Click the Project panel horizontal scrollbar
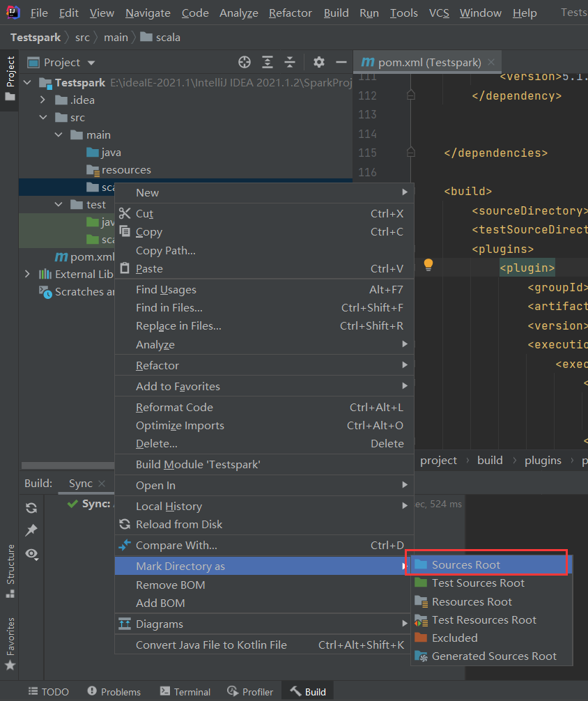 tap(68, 465)
